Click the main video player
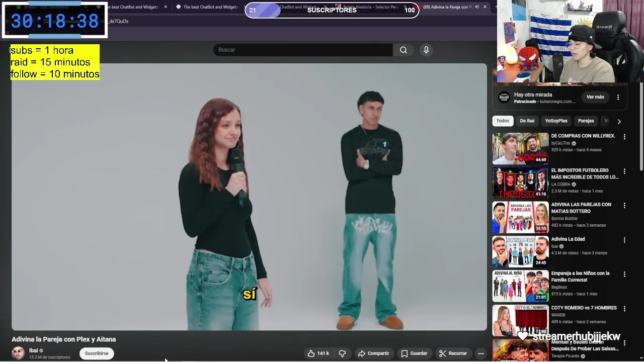The height and width of the screenshot is (362, 644). click(249, 197)
